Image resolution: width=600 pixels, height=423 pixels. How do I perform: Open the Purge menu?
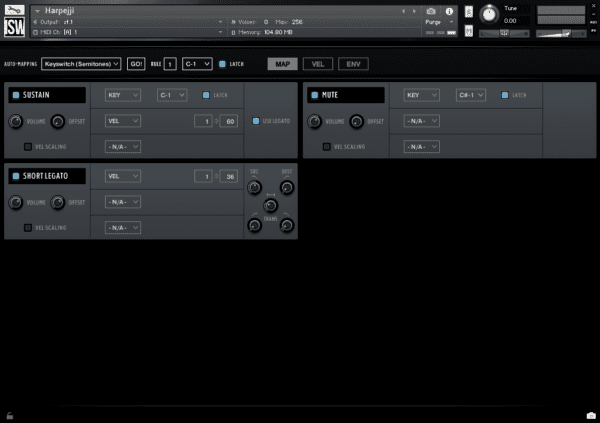(x=439, y=22)
